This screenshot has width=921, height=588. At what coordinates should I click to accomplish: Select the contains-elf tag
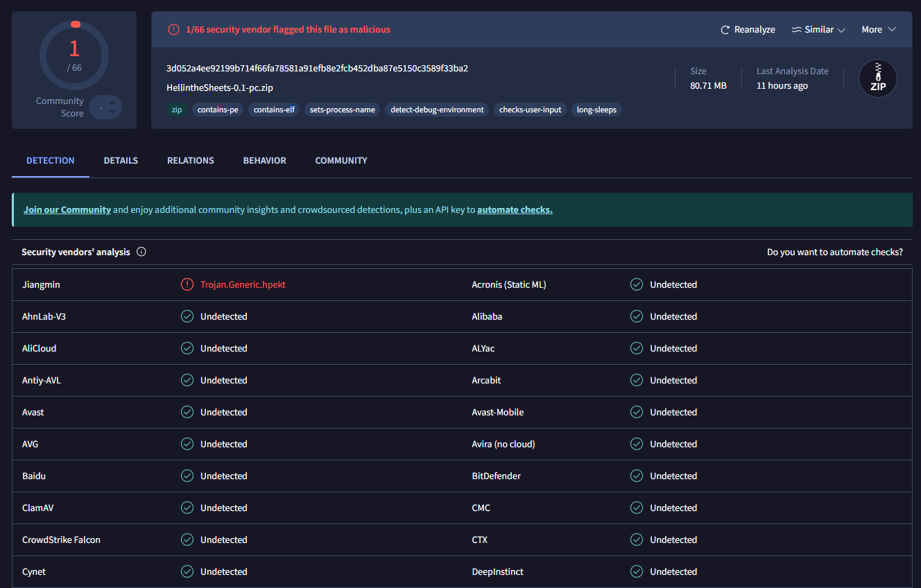tap(274, 110)
